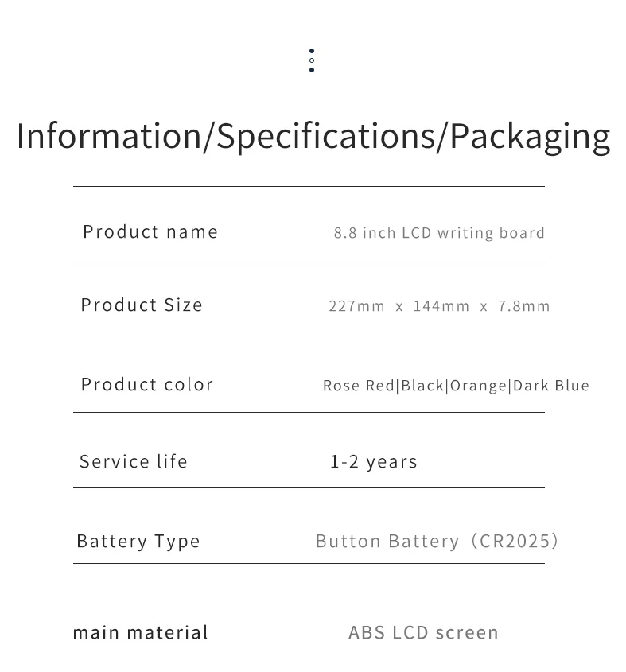Select the 8.8 inch LCD writing board text
Viewport: 626px width, 672px height.
pos(439,233)
